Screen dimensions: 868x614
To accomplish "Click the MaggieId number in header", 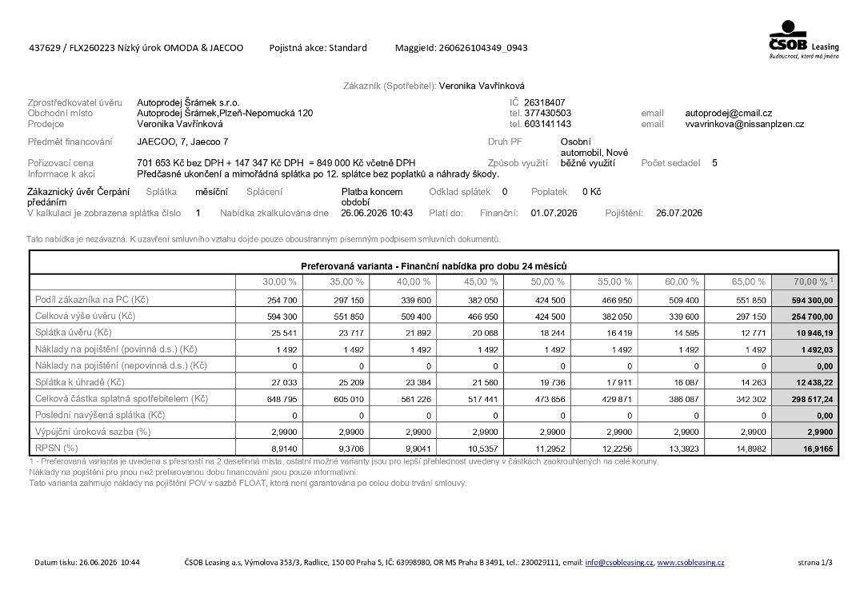I will (483, 48).
